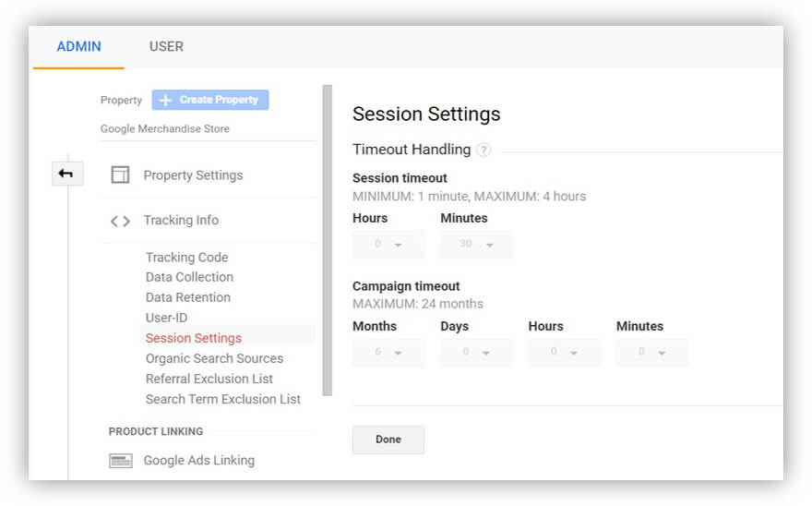
Task: Open the campaign timeout Minutes dropdown
Action: coord(651,353)
